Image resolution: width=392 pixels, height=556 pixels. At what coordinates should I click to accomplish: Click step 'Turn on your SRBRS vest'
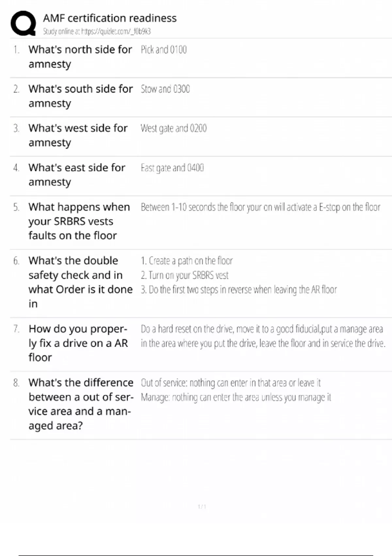(x=185, y=275)
